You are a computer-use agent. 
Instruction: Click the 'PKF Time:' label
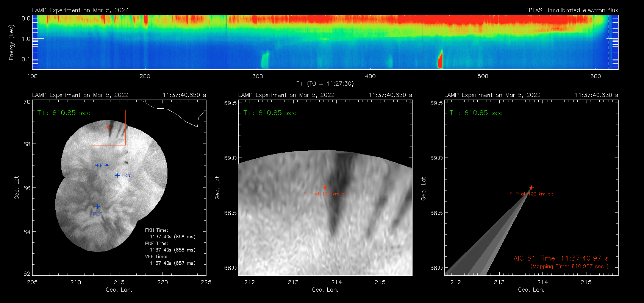156,244
